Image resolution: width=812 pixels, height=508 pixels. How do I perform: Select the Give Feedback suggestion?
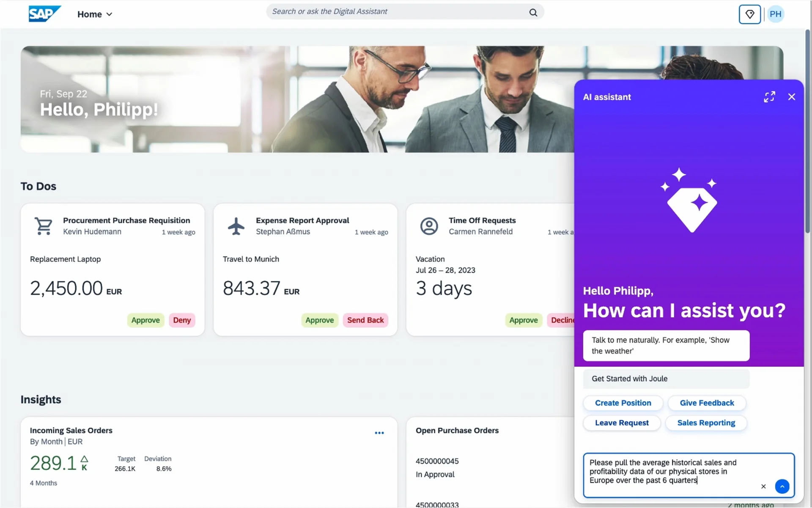(706, 403)
